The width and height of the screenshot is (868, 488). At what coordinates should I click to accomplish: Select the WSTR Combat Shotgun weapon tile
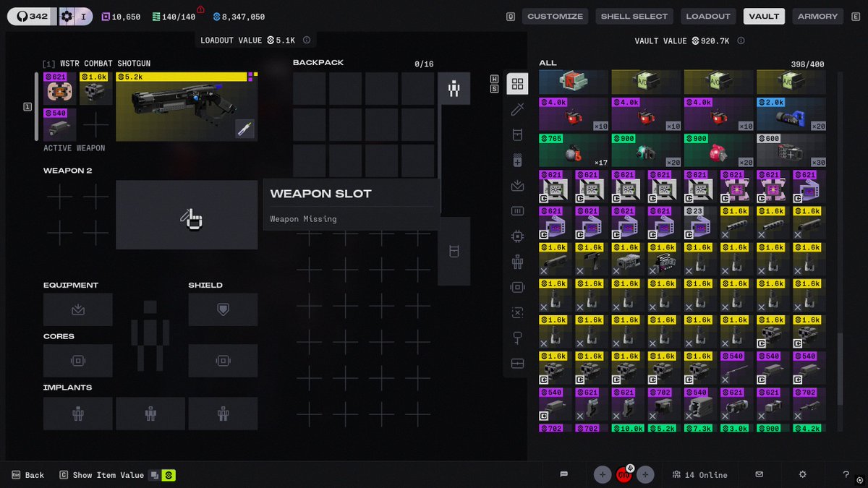coord(187,106)
